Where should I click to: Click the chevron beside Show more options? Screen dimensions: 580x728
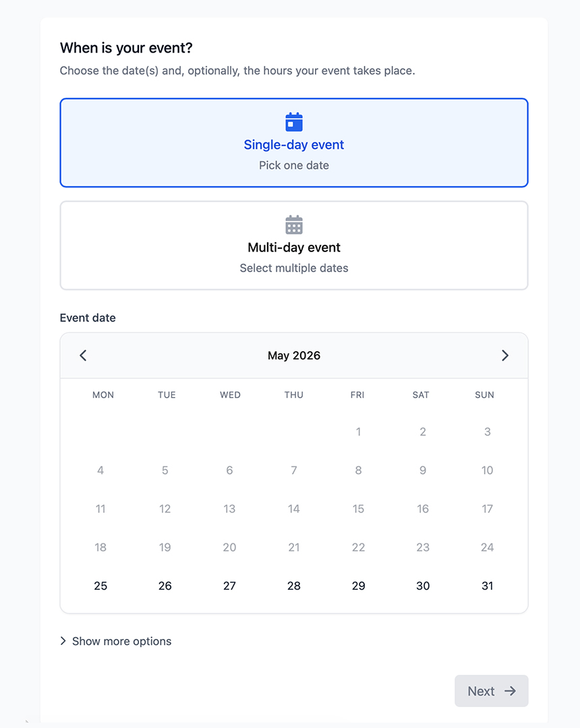[63, 641]
